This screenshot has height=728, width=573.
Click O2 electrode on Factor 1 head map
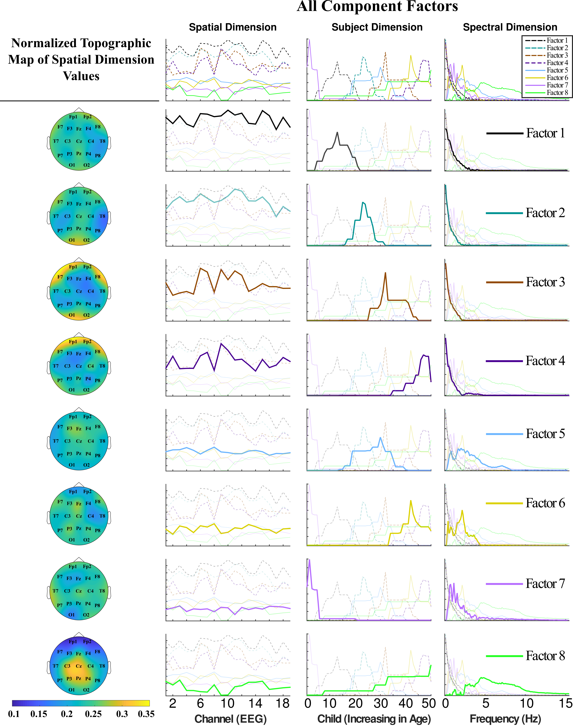coord(87,165)
